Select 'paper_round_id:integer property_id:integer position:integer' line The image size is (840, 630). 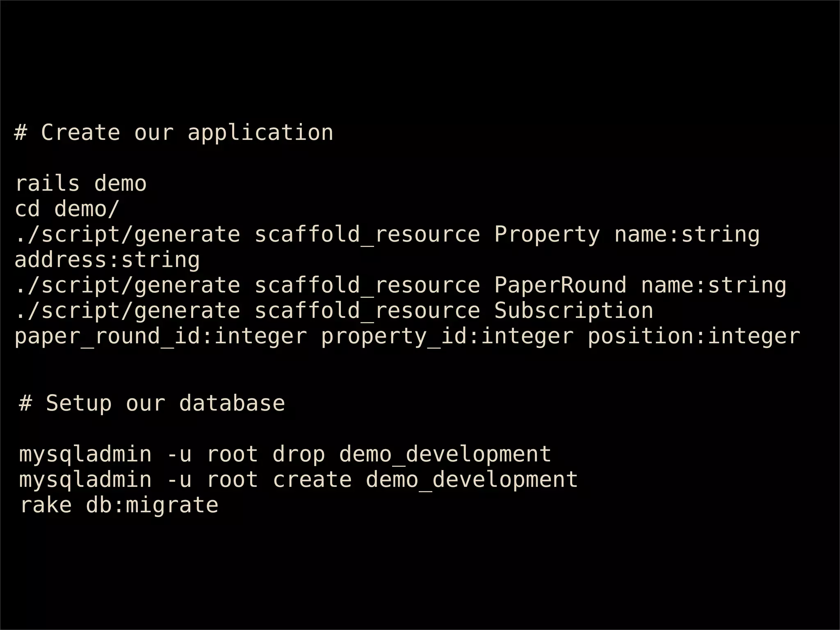[407, 336]
